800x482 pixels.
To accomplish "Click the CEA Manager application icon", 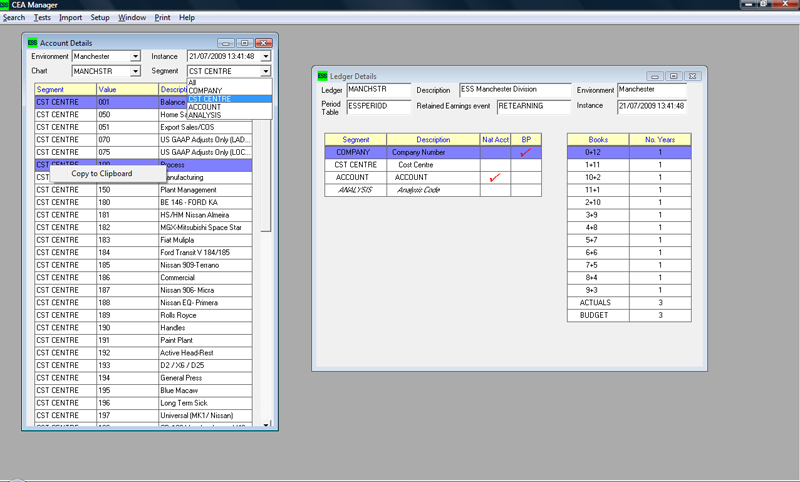I will click(x=7, y=5).
